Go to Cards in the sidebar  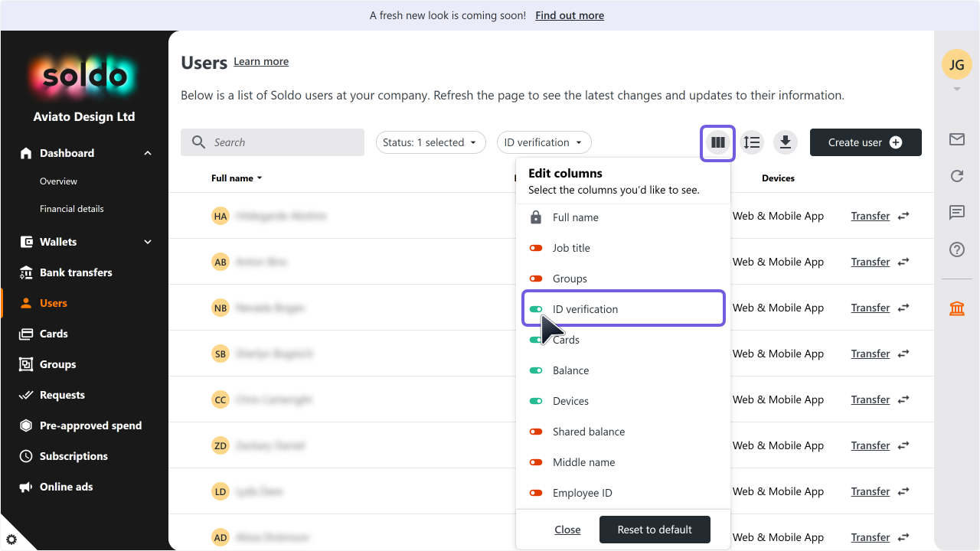click(54, 334)
